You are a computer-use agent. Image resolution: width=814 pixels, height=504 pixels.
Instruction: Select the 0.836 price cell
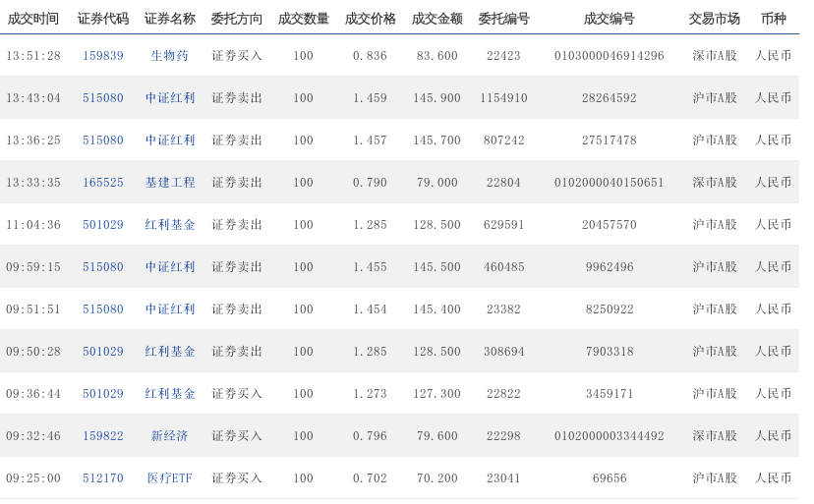(371, 56)
